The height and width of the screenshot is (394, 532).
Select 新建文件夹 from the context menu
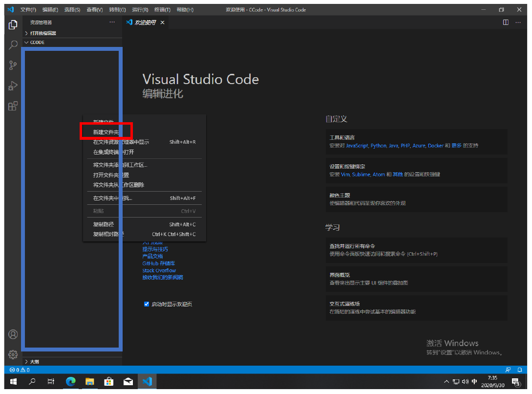(x=106, y=132)
